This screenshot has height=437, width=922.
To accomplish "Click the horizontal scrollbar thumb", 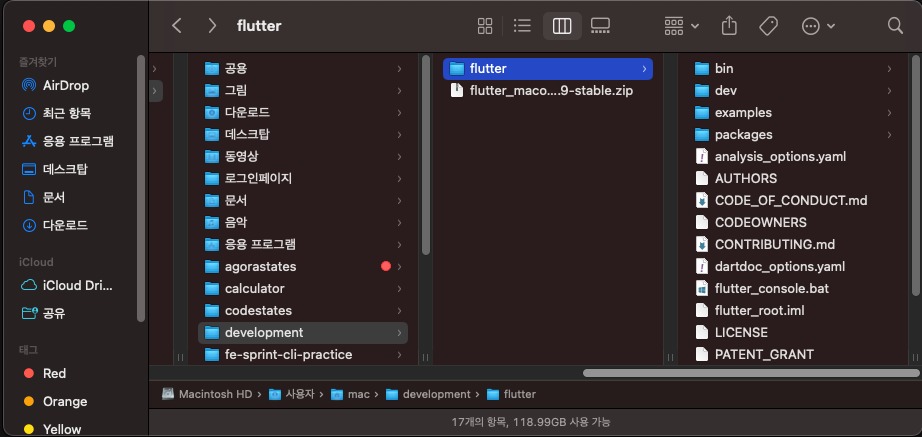I will (x=750, y=373).
